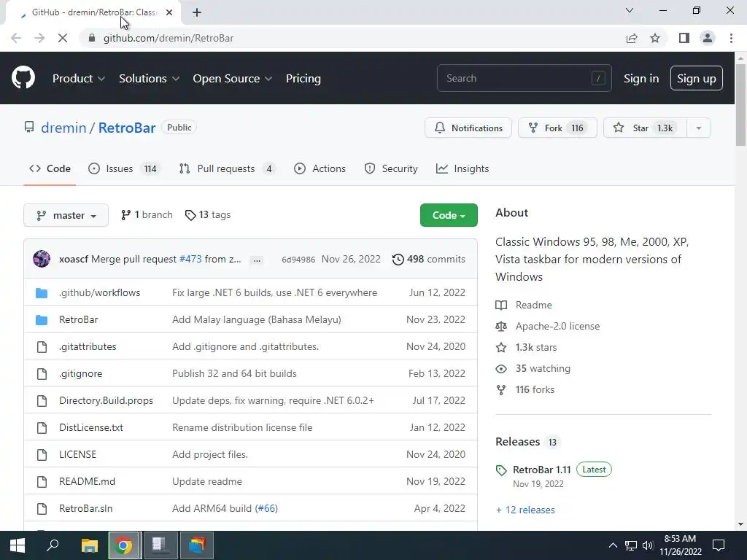747x560 pixels.
Task: View the 13 tags link
Action: point(208,215)
